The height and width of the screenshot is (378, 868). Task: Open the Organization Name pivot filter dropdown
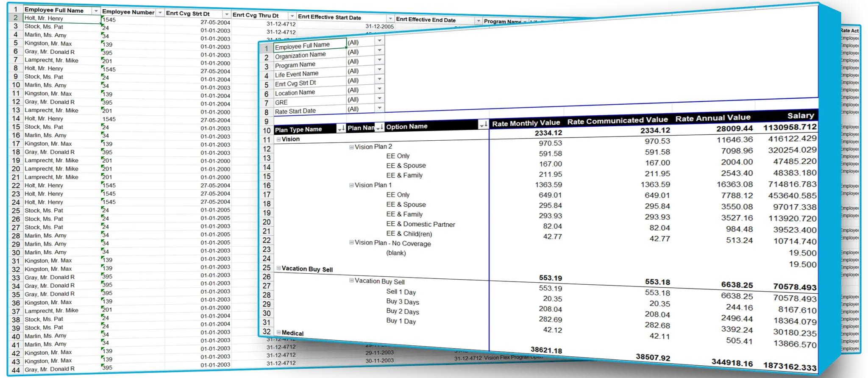click(379, 50)
